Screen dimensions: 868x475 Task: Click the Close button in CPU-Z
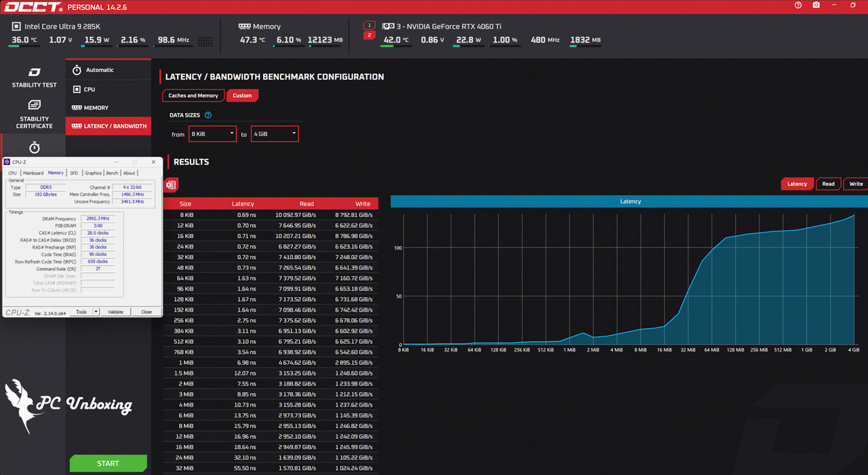(x=146, y=312)
